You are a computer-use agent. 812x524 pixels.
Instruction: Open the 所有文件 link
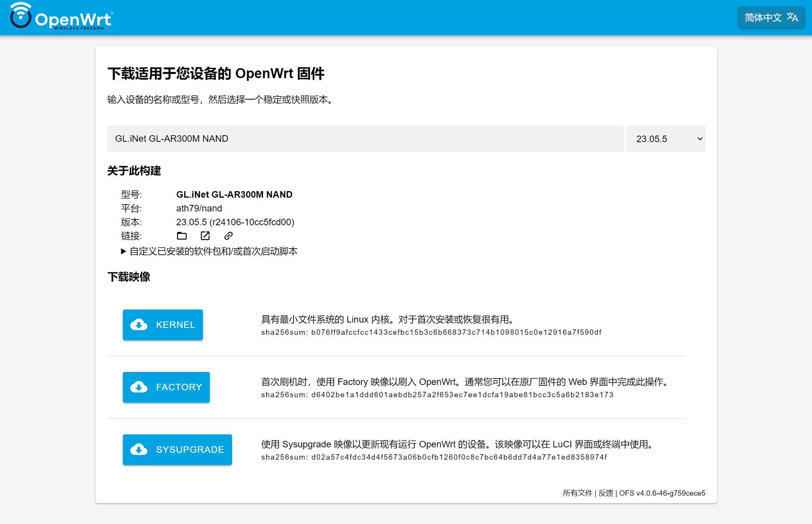[577, 493]
